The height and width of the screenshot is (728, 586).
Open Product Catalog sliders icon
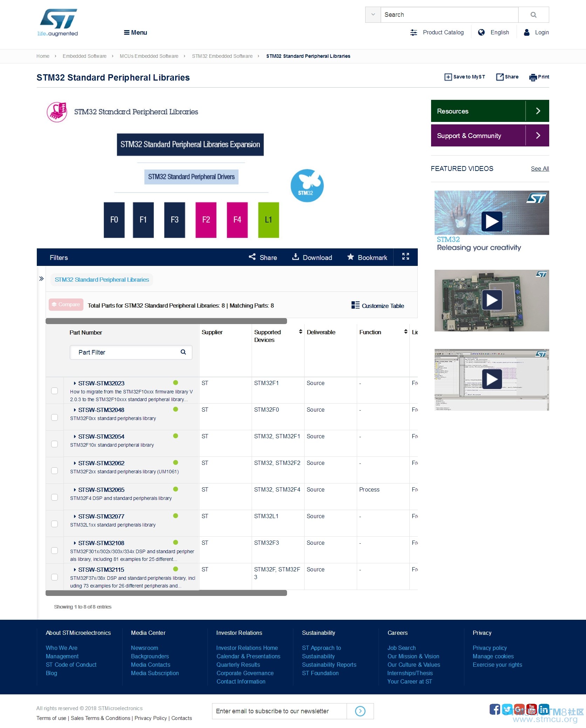(x=414, y=33)
